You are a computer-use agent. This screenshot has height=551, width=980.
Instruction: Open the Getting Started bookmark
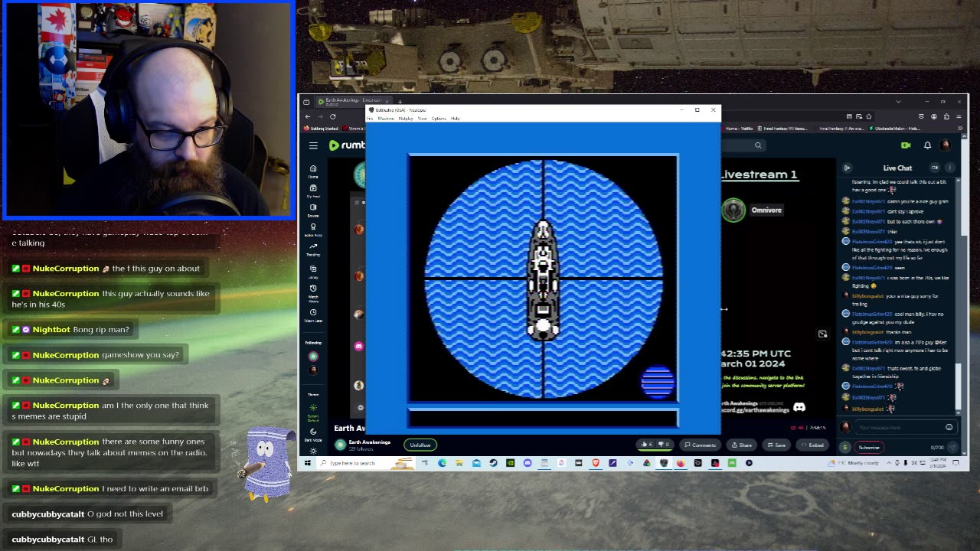coord(320,129)
